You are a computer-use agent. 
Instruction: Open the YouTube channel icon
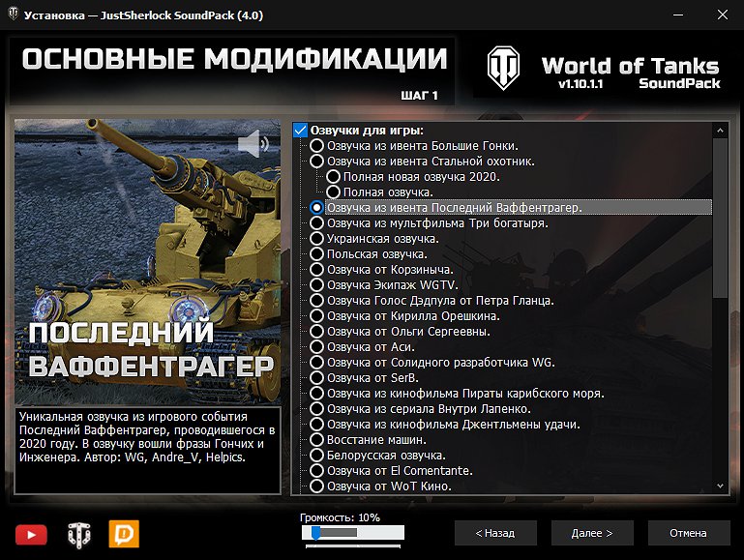31,535
